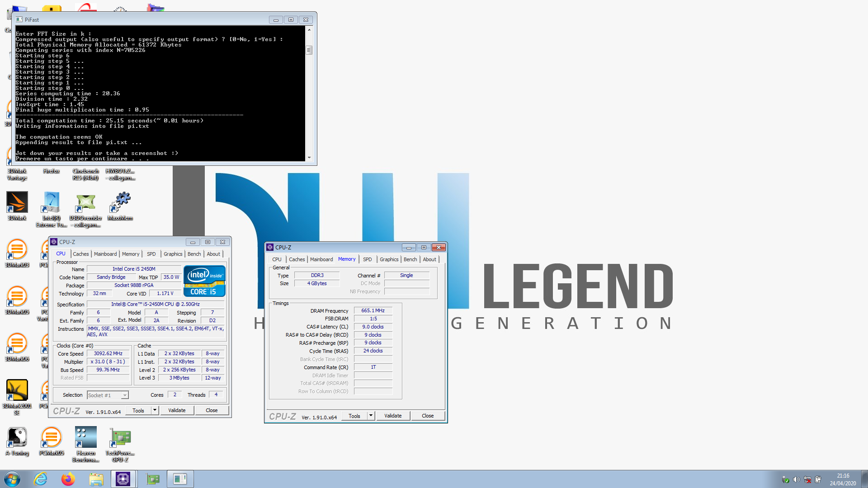The image size is (868, 488).
Task: Open Graphics tab in left CPU-Z window
Action: (x=173, y=254)
